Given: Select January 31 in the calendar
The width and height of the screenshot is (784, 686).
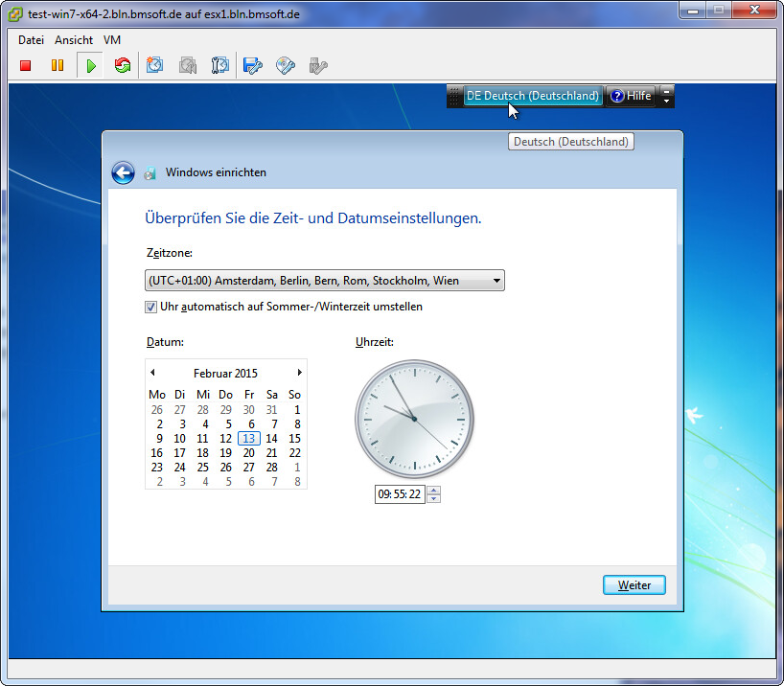Looking at the screenshot, I should [x=271, y=410].
